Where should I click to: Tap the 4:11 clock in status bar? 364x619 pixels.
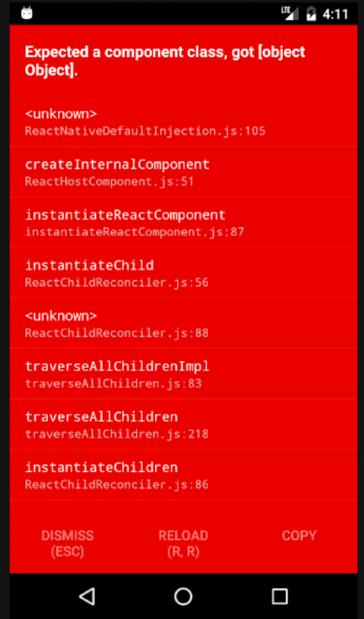pos(335,14)
